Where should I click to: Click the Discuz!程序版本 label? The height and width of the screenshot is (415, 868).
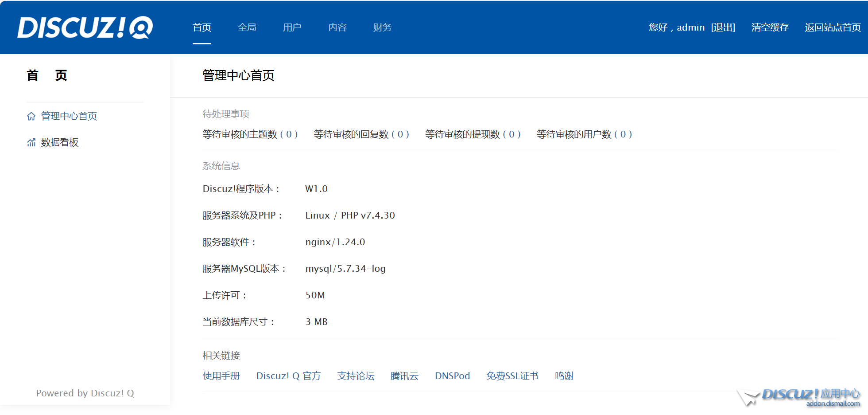pyautogui.click(x=242, y=189)
